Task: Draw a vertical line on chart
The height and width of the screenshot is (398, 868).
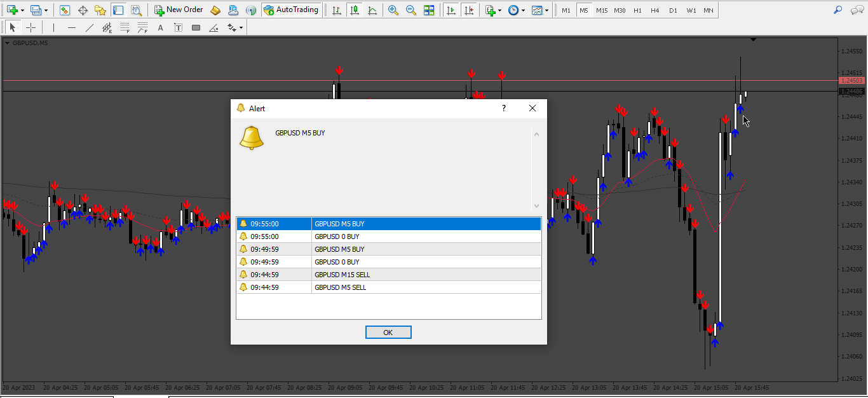Action: (x=53, y=27)
